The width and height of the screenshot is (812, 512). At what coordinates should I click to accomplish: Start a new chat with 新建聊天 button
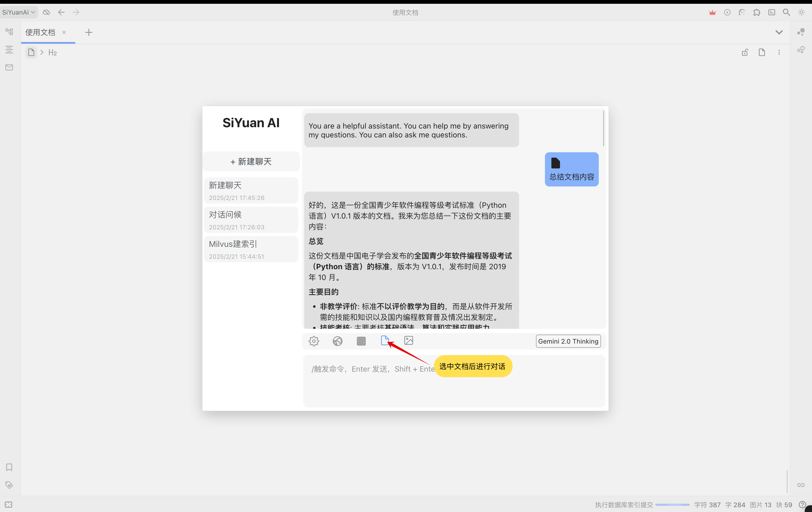(251, 161)
